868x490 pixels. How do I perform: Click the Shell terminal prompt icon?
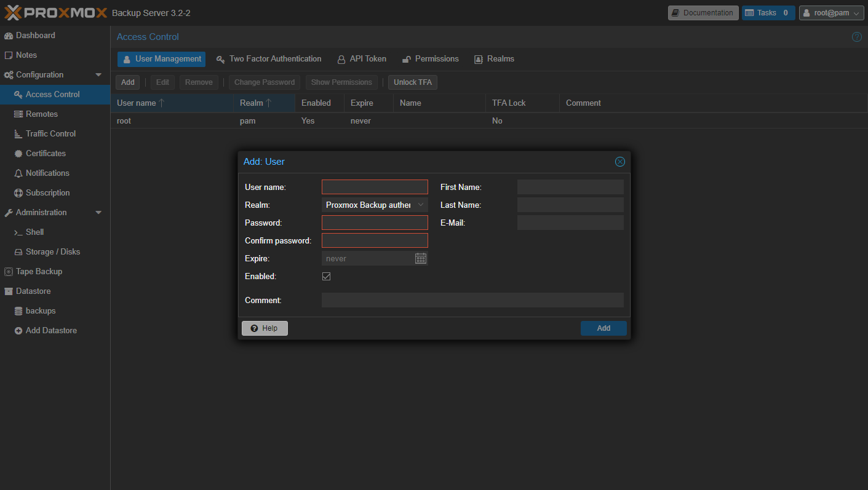[x=18, y=232]
